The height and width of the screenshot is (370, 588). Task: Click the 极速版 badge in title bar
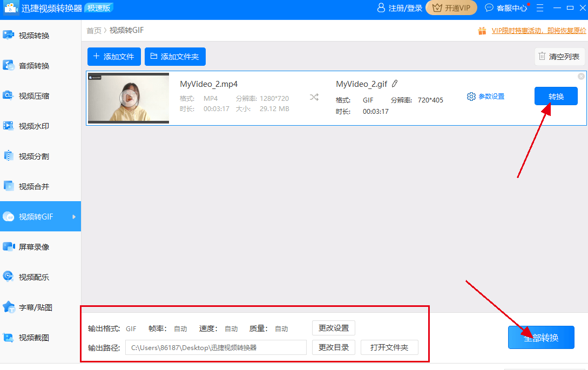coord(99,8)
